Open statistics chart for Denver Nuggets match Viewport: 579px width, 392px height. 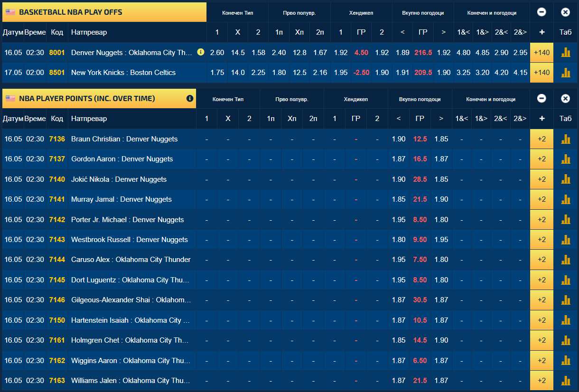[565, 53]
